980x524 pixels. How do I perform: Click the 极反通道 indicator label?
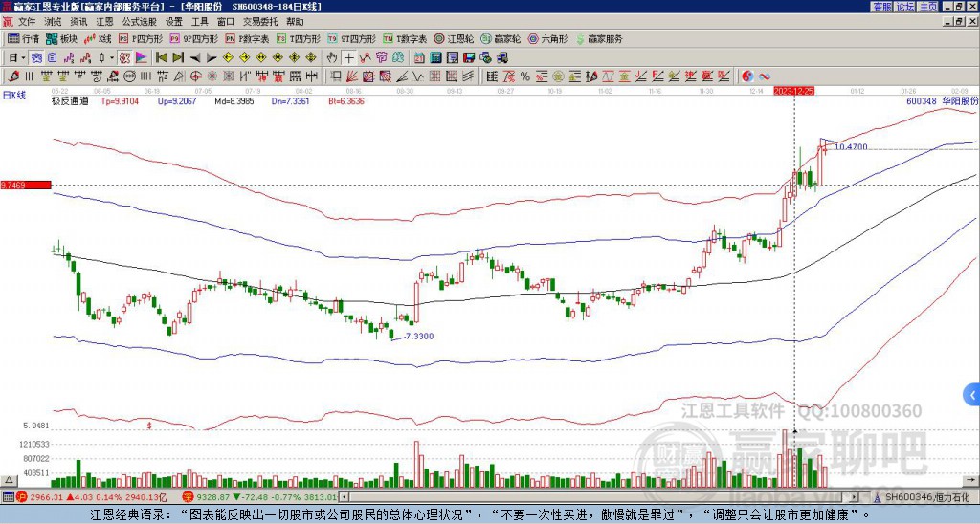69,101
